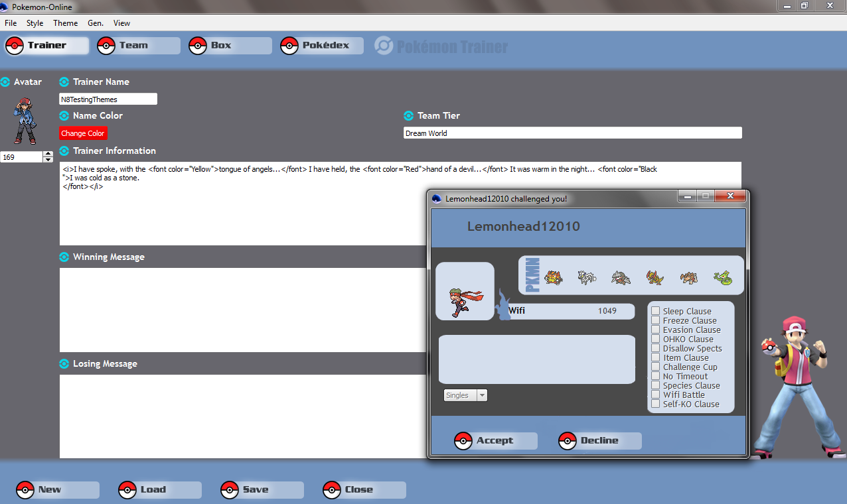Click the empty message box in challenge dialog
Viewport: 847px width, 504px height.
(536, 359)
